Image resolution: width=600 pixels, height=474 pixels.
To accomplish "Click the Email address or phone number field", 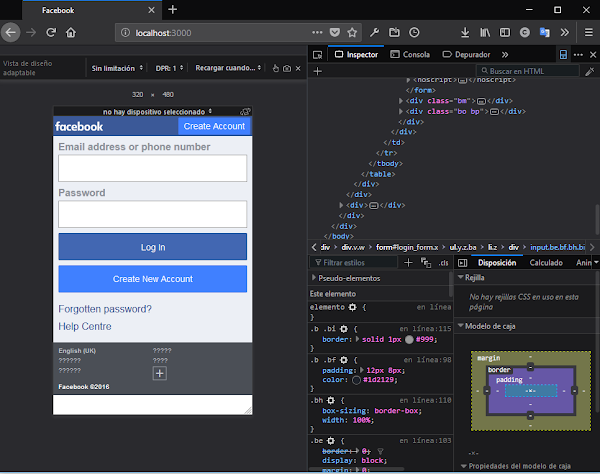I will (x=152, y=168).
